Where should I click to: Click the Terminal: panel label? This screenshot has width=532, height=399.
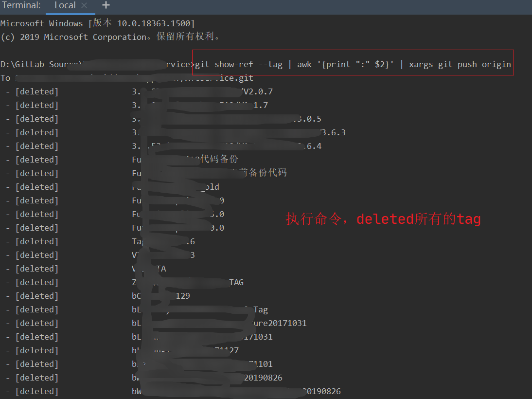(21, 5)
